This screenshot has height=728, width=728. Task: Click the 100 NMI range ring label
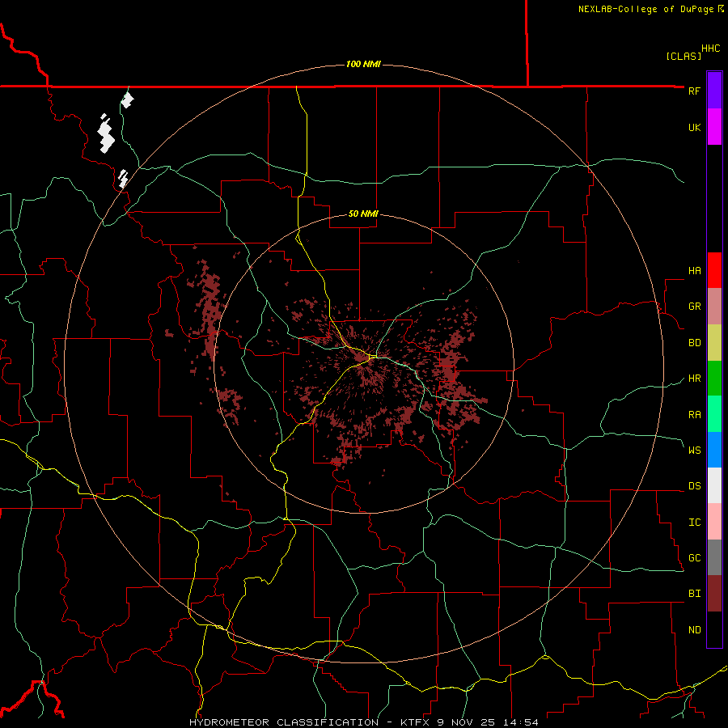point(363,64)
